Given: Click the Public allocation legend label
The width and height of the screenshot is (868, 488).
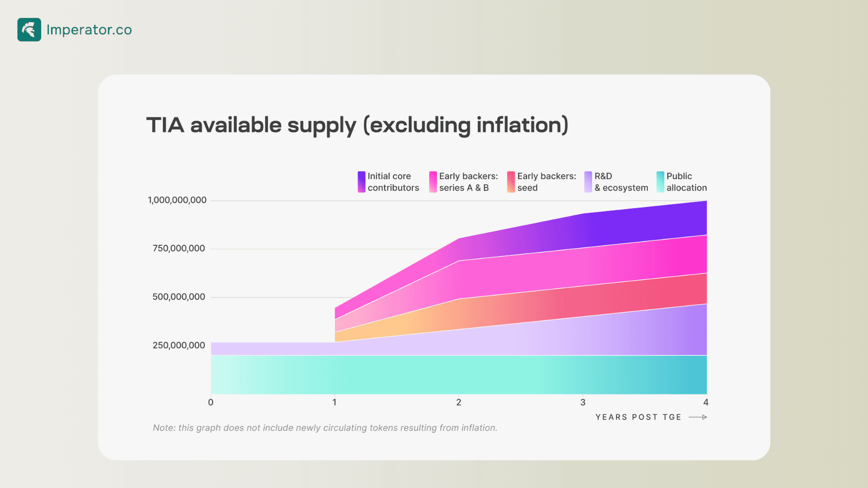Looking at the screenshot, I should [686, 182].
